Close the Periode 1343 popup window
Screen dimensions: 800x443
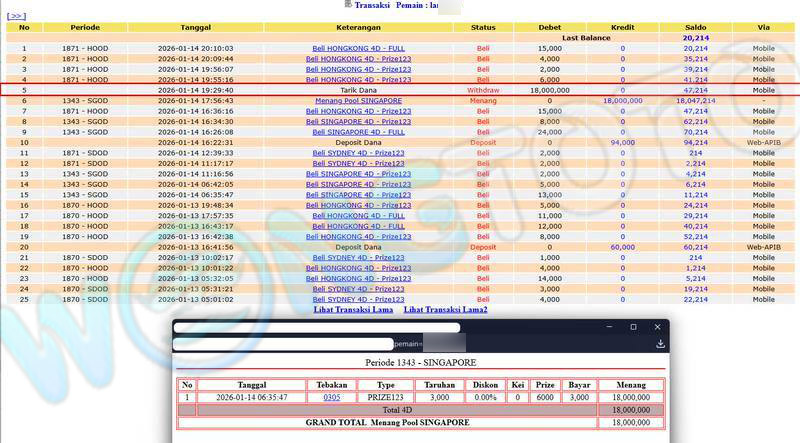click(657, 327)
